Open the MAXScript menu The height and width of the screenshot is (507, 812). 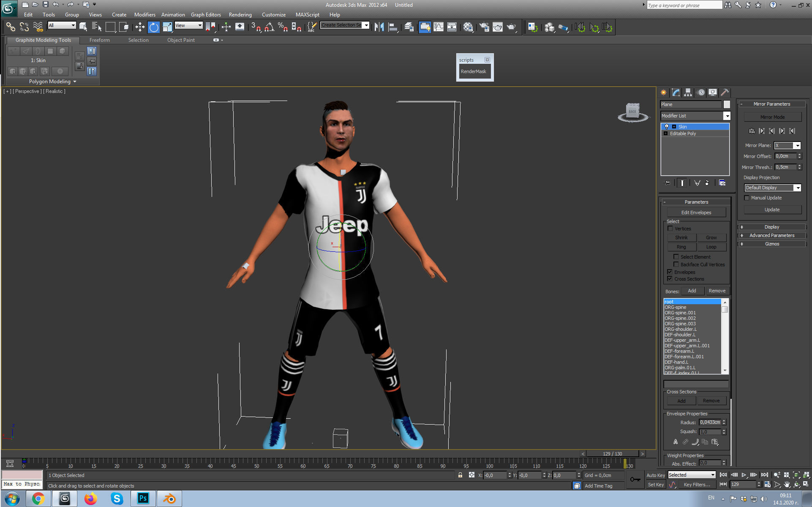(x=308, y=15)
